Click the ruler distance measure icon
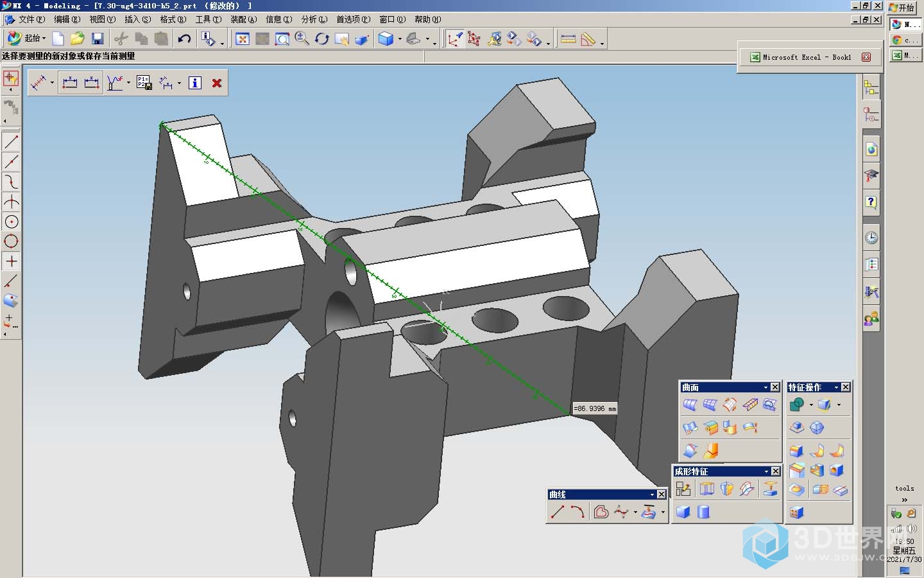Viewport: 924px width, 578px height. point(568,39)
